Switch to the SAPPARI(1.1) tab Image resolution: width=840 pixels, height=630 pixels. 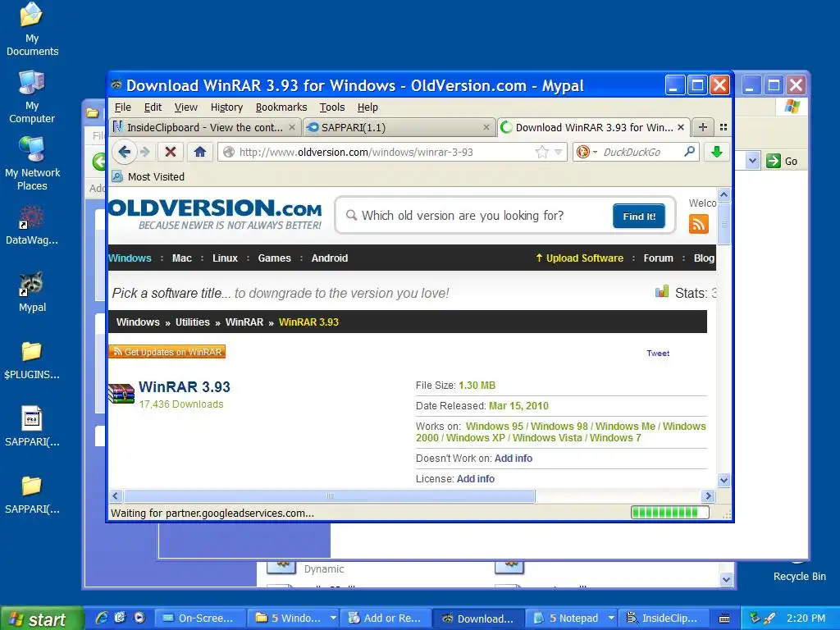tap(399, 127)
